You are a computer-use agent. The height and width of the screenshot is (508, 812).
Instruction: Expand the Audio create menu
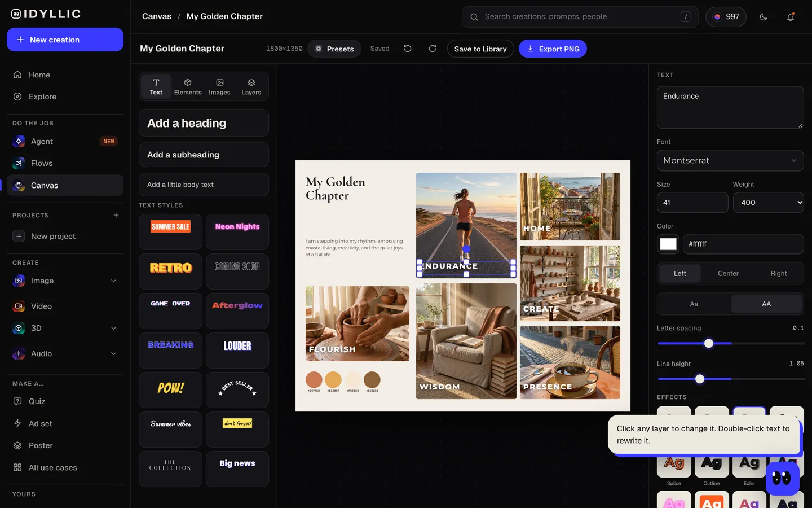point(113,353)
